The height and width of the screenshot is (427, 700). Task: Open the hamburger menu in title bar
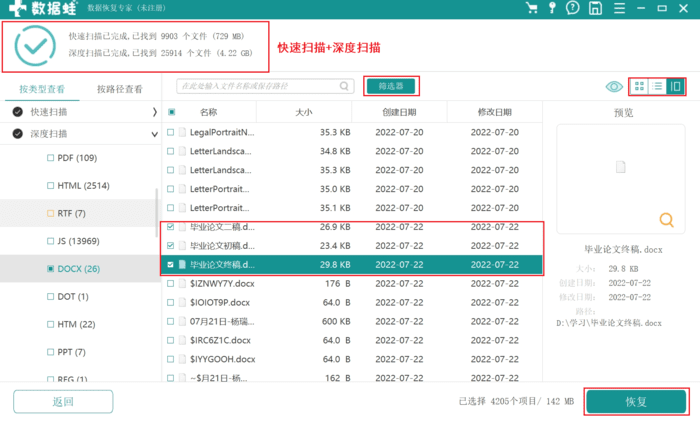(x=617, y=9)
